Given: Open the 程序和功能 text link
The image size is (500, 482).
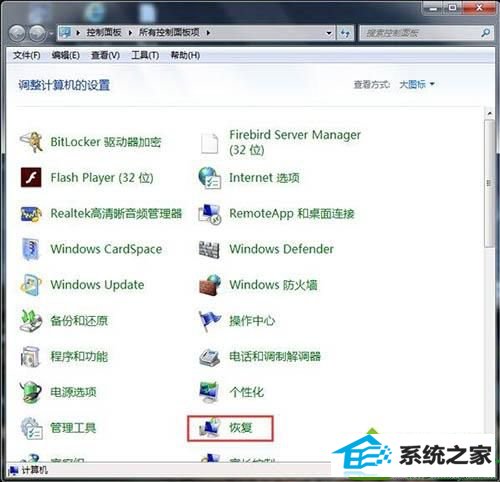Looking at the screenshot, I should (79, 356).
